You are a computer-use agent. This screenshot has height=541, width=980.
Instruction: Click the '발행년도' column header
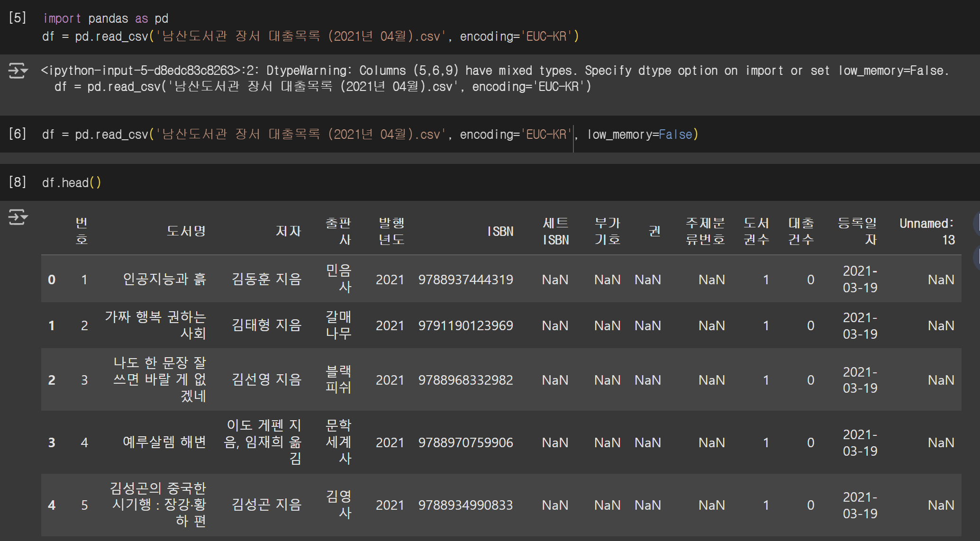coord(391,231)
